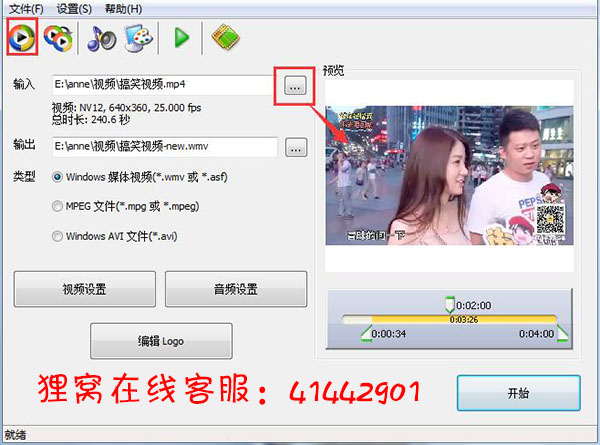Click the 视频设置 button
Image resolution: width=600 pixels, height=445 pixels.
(x=85, y=289)
